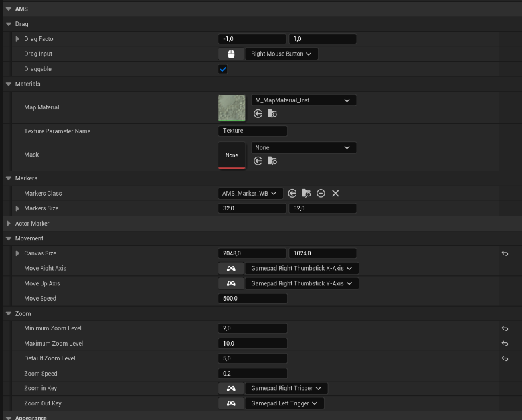522x420 pixels.
Task: Select the Drag Input label
Action: [x=39, y=54]
